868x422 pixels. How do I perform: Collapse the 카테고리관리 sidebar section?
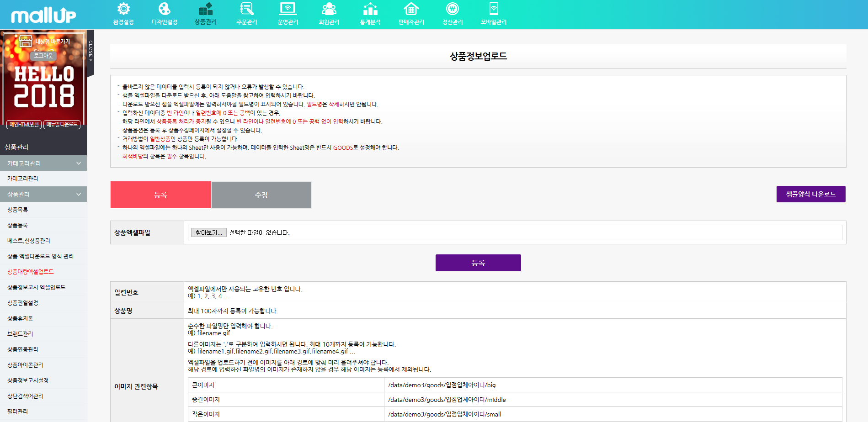(x=79, y=164)
